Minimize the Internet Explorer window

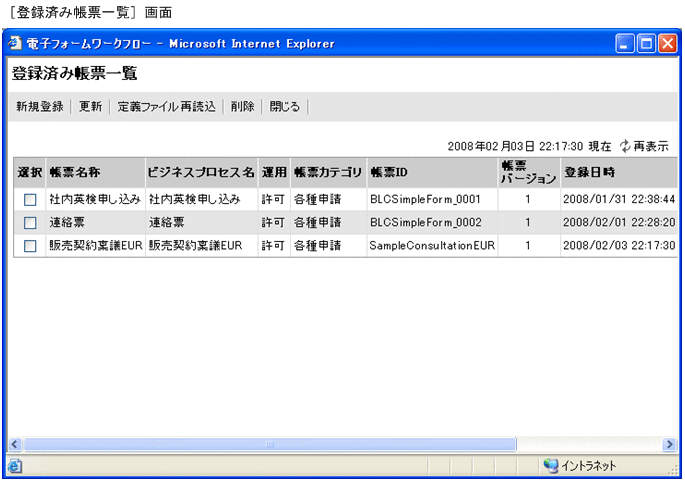[625, 44]
